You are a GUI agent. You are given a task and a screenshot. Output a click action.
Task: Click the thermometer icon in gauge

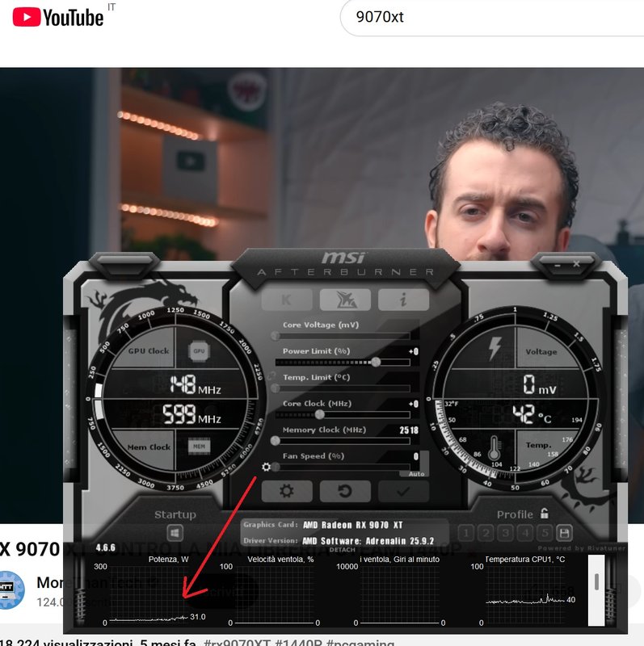[x=494, y=448]
